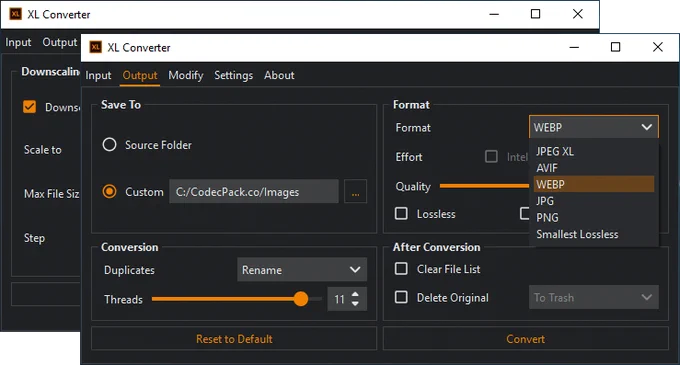Screen dimensions: 680x365
Task: Click the 'Duplicates' label
Action: pyautogui.click(x=129, y=270)
